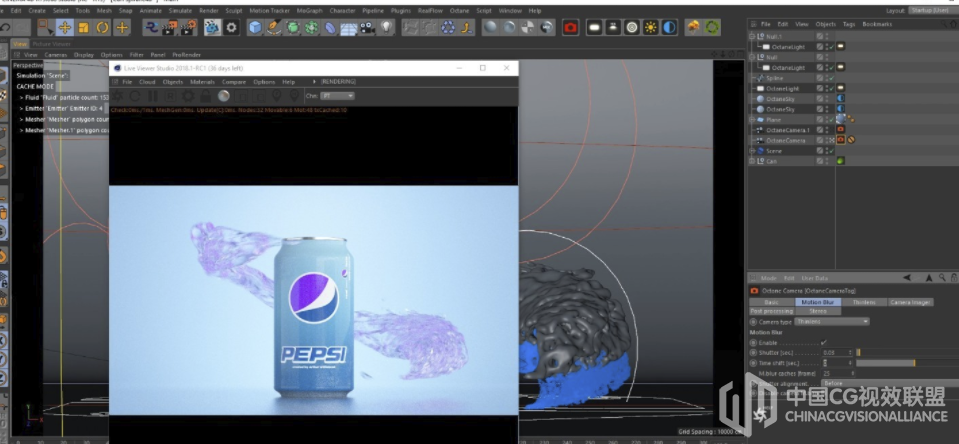Viewport: 959px width, 444px height.
Task: Click the Octane target circle toolbar icon
Action: click(632, 28)
